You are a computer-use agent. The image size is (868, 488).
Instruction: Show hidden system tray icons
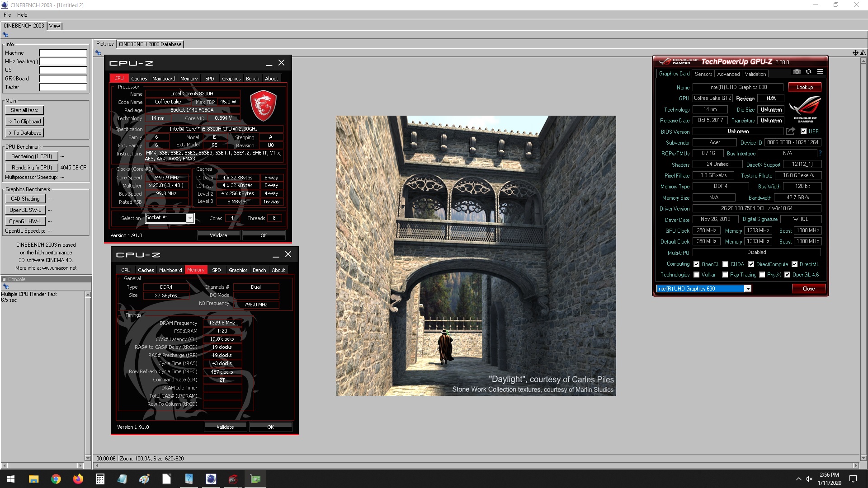pos(798,479)
